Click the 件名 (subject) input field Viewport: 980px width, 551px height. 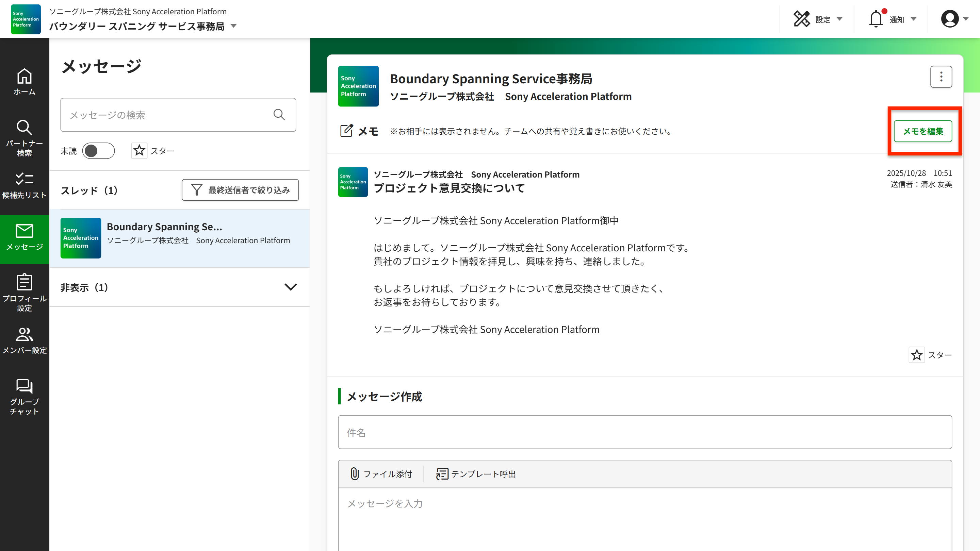(x=644, y=432)
